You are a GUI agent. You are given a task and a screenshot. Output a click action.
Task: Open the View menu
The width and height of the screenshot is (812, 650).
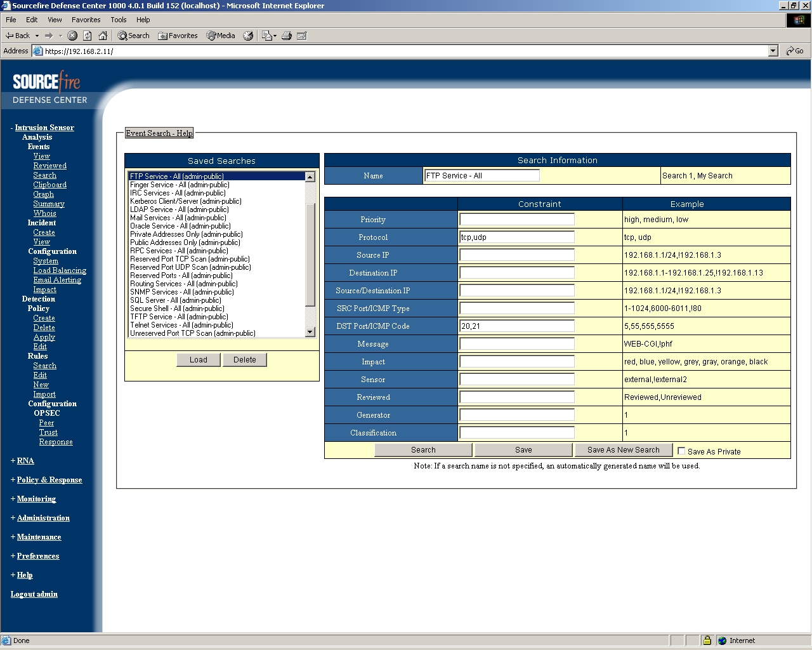[x=55, y=20]
